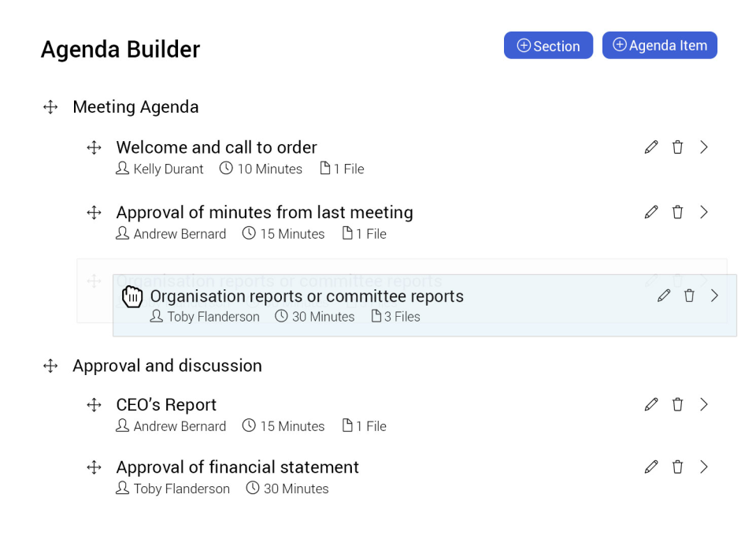Expand the Welcome and call to order item
Viewport: 756px width, 539px height.
coord(704,147)
